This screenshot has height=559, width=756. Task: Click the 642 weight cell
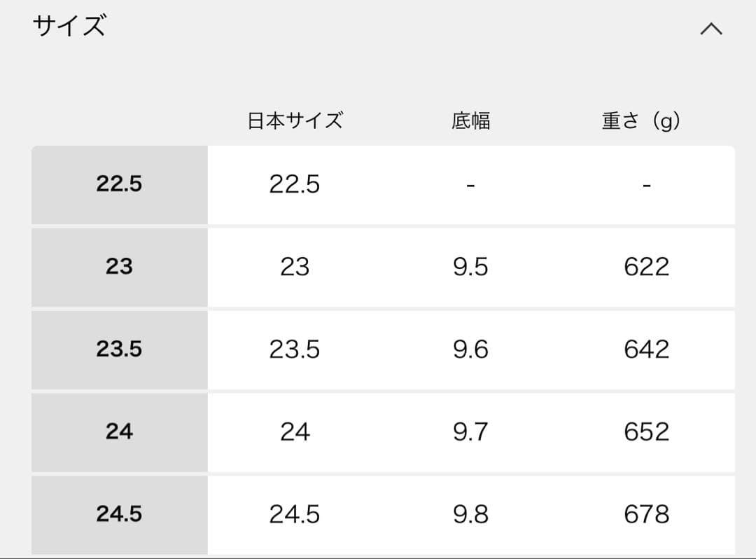click(646, 349)
